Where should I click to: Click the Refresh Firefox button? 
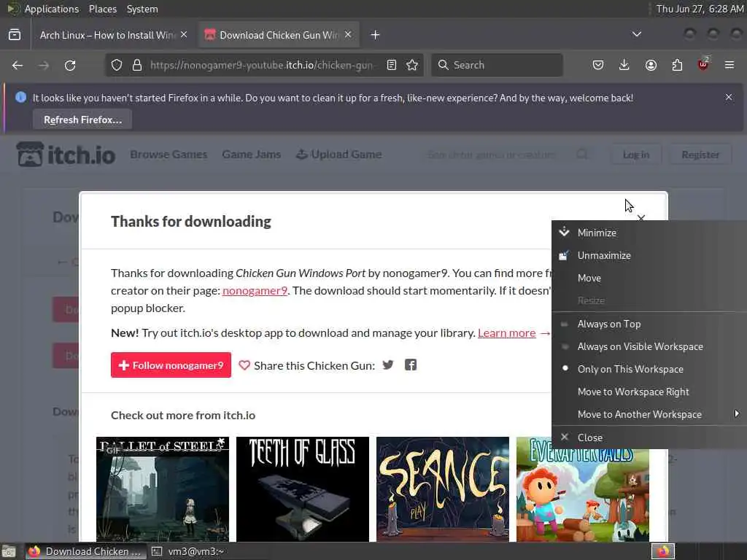click(x=82, y=120)
